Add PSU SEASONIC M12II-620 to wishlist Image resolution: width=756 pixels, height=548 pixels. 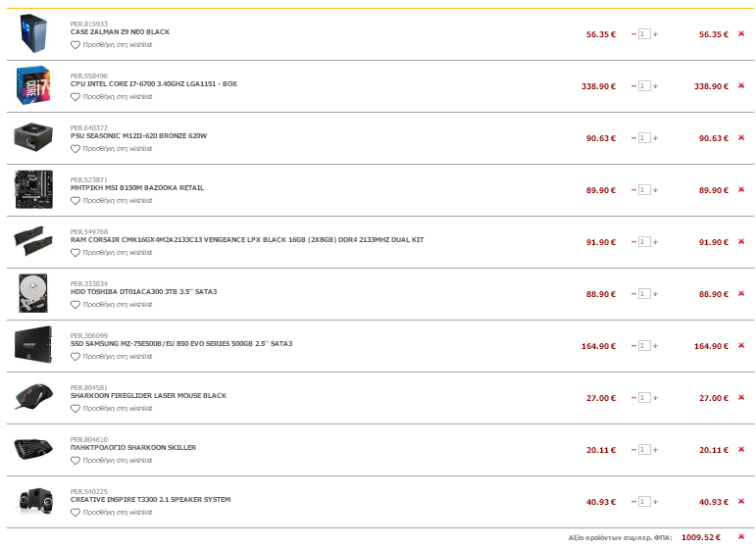coord(112,149)
